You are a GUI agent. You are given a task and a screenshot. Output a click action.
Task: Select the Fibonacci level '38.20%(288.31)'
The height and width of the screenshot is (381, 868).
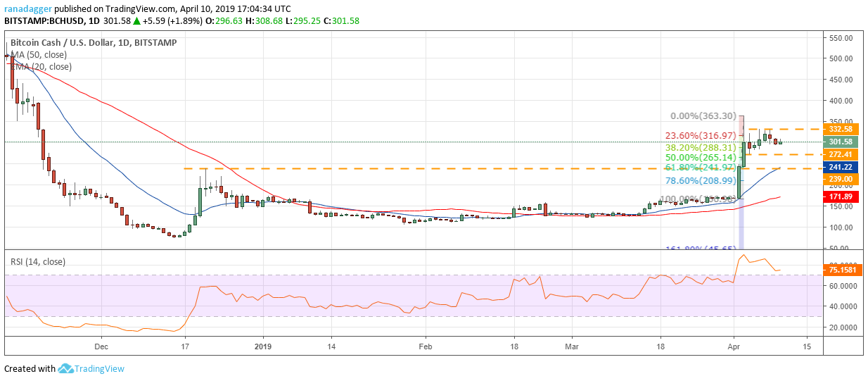pos(701,148)
